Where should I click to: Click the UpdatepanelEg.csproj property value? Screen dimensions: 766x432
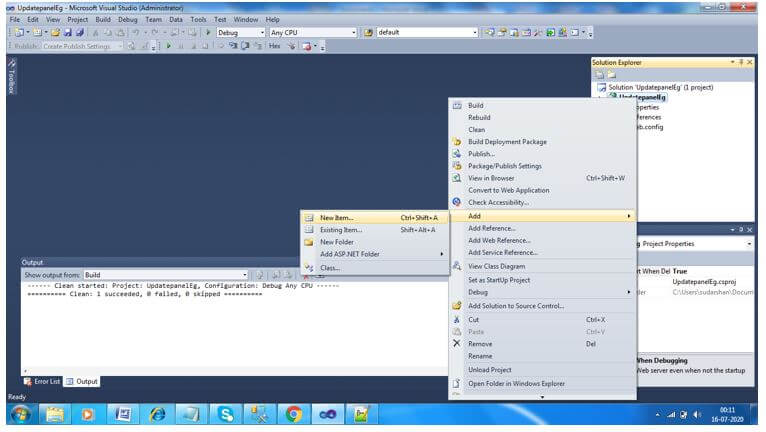tap(704, 281)
